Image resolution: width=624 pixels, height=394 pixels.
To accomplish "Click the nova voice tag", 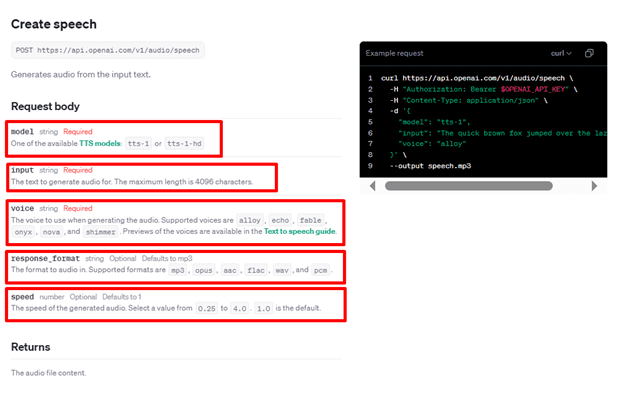I will (51, 232).
